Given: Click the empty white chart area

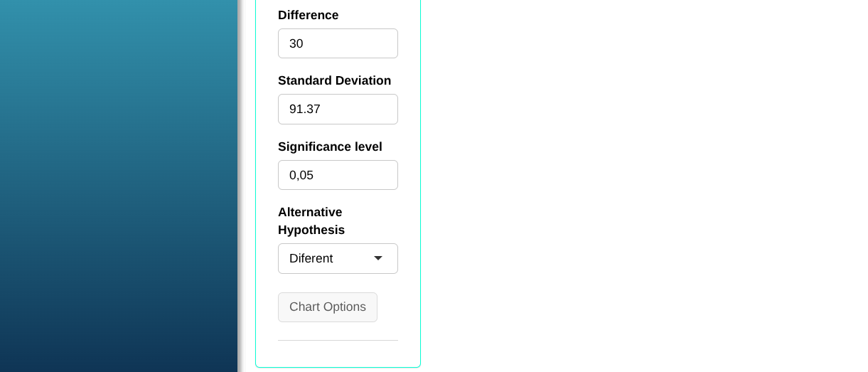Looking at the screenshot, I should tap(640, 185).
